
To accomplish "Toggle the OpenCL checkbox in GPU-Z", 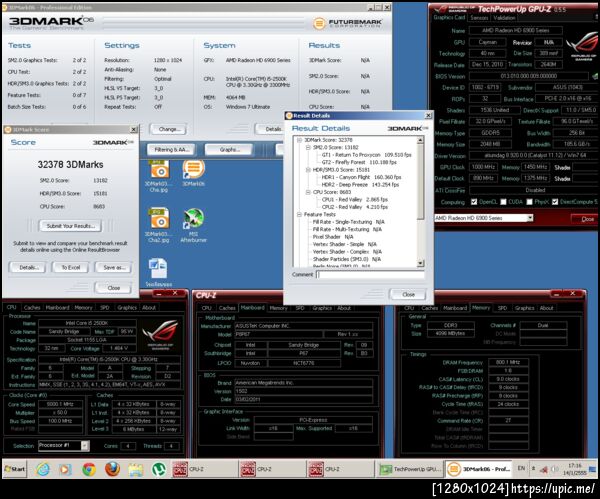I will tap(474, 202).
